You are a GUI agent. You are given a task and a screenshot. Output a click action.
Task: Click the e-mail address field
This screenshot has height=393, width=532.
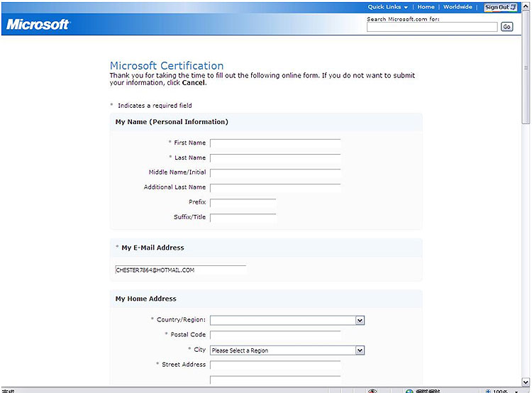180,270
